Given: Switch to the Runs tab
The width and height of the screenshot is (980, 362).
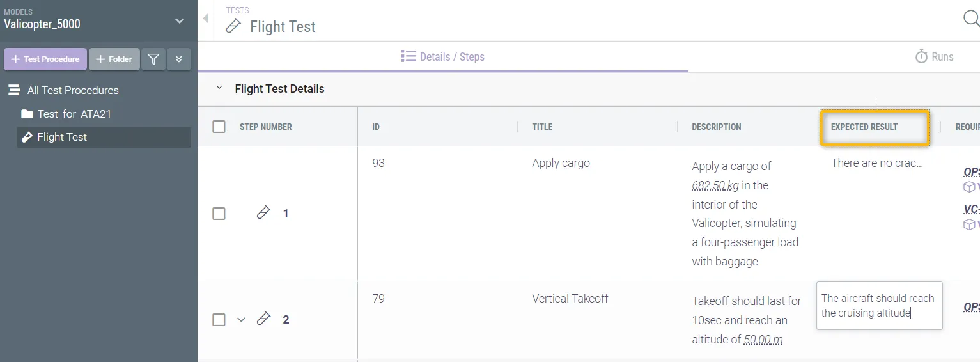Looking at the screenshot, I should tap(934, 57).
